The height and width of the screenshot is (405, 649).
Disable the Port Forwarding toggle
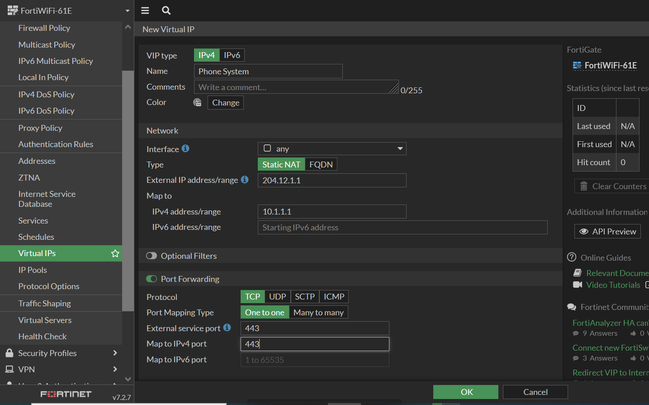click(x=152, y=279)
